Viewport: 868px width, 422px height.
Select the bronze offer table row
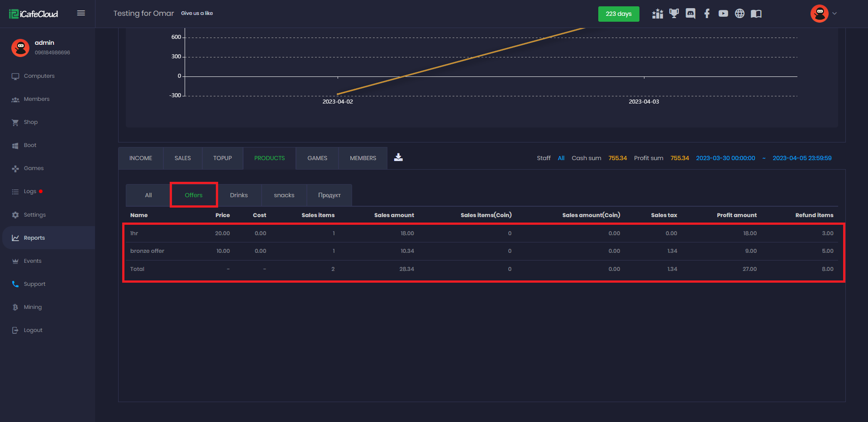click(x=147, y=251)
